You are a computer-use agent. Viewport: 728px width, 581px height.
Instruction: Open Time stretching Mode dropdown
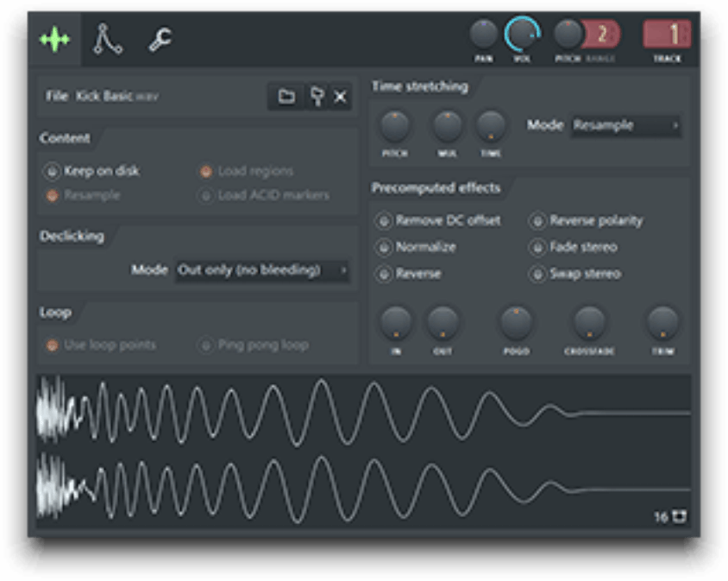tap(626, 125)
